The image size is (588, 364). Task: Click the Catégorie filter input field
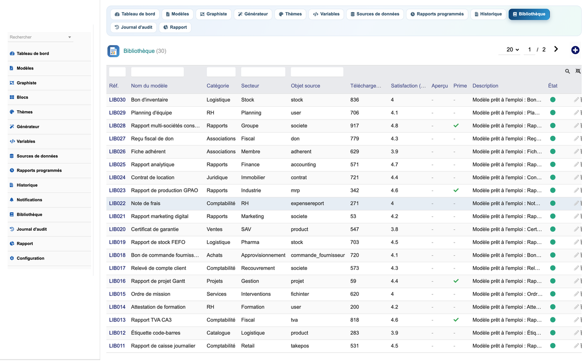point(221,72)
